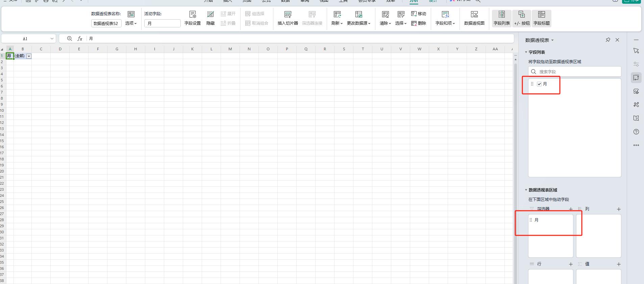Click the 筛选器连接 filter connections button
Viewport: 644px width, 284px height.
[x=312, y=18]
